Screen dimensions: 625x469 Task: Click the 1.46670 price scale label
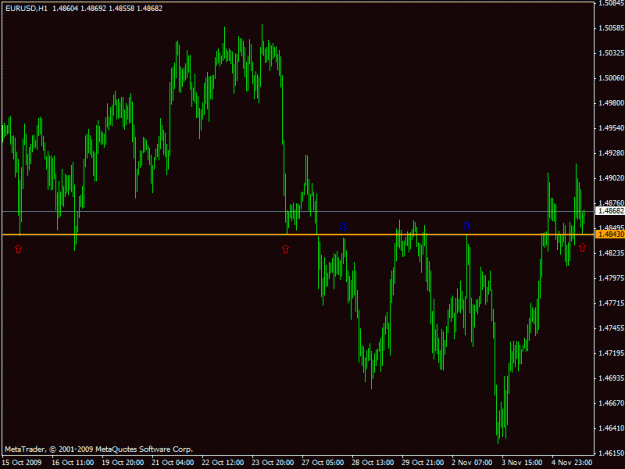click(611, 403)
